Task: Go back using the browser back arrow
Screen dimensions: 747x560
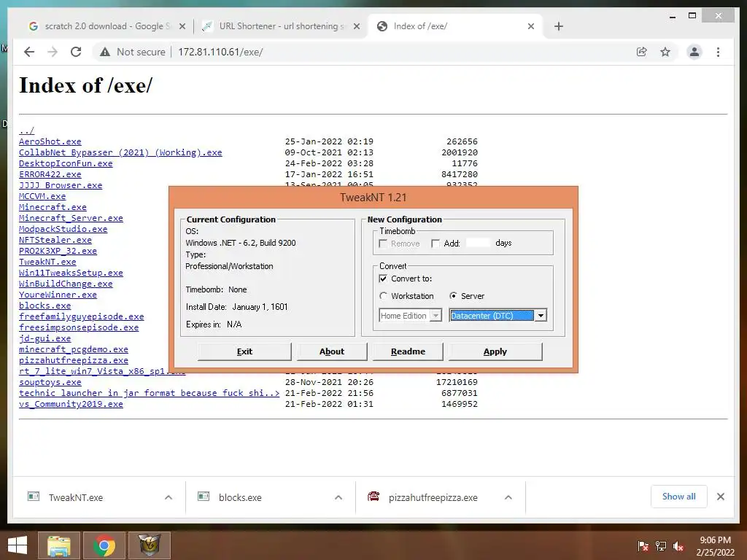Action: 29,52
